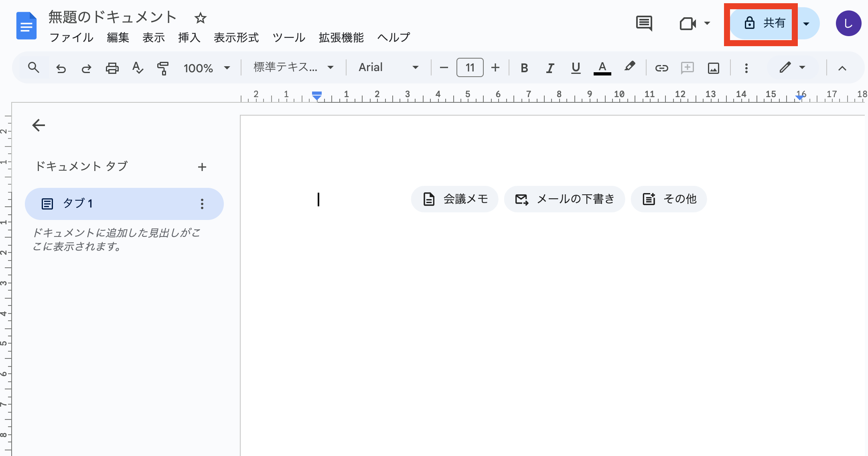Open the Arial font dropdown
This screenshot has width=868, height=456.
click(388, 67)
